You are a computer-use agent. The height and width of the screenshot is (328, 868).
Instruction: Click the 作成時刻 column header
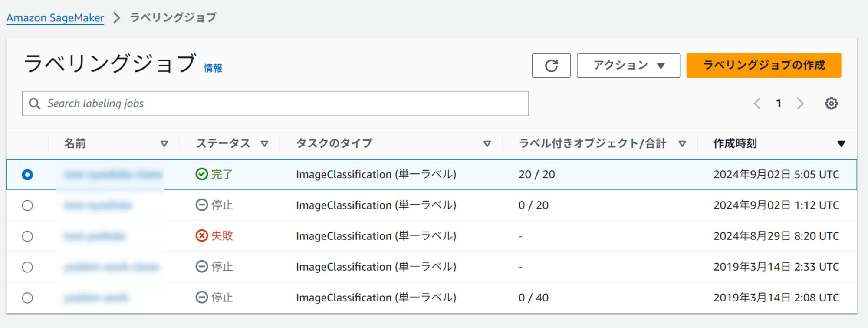(x=735, y=143)
